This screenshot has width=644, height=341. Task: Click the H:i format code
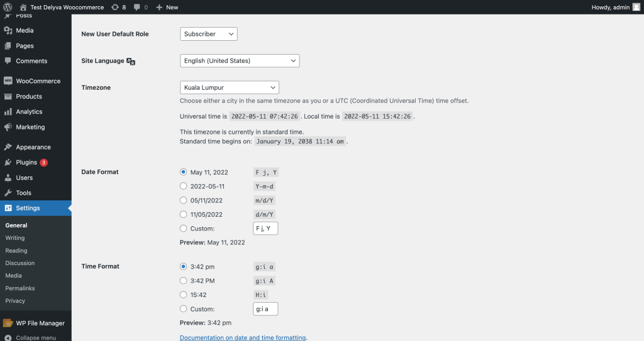[x=261, y=295]
